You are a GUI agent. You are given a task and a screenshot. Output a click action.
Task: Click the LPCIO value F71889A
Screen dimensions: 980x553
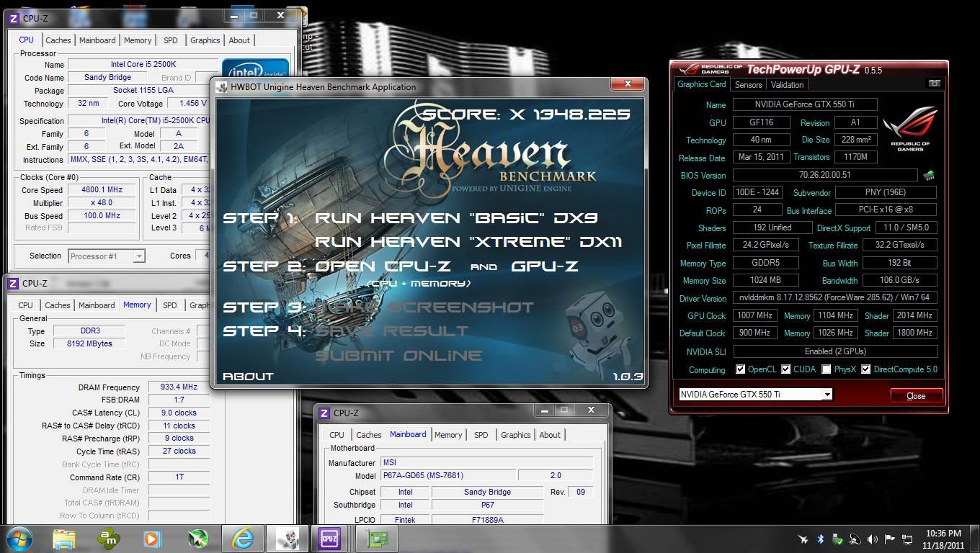point(488,520)
